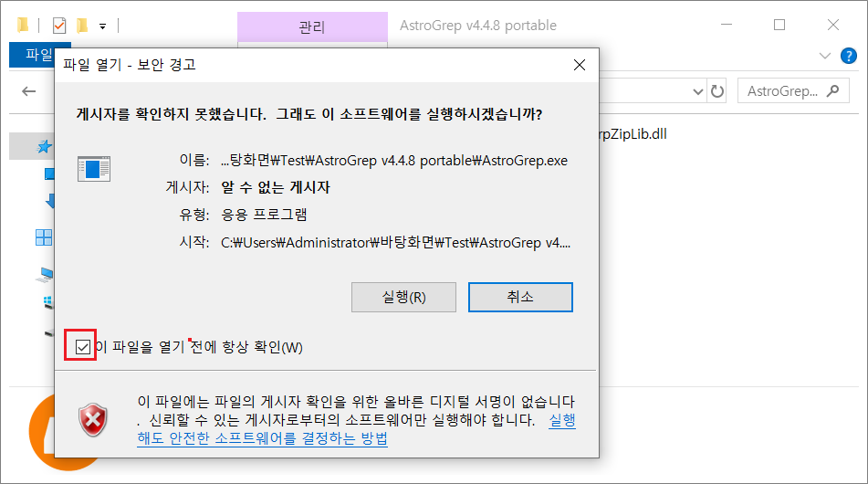Close the security warning dialog
The width and height of the screenshot is (868, 484).
[x=580, y=66]
